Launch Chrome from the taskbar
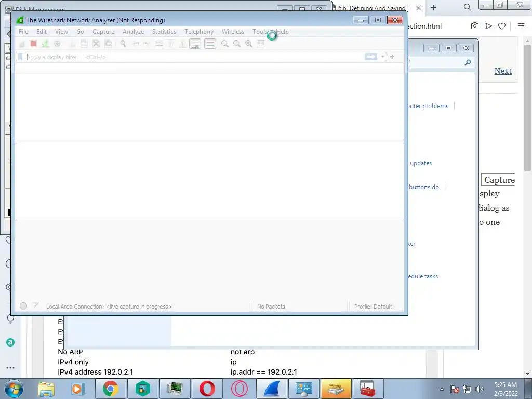This screenshot has width=532, height=399. point(110,389)
